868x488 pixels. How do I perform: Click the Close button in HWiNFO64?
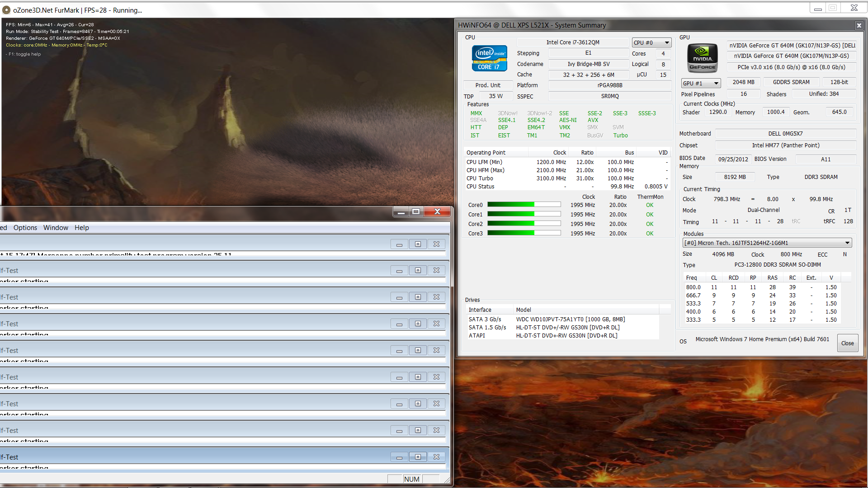point(847,343)
